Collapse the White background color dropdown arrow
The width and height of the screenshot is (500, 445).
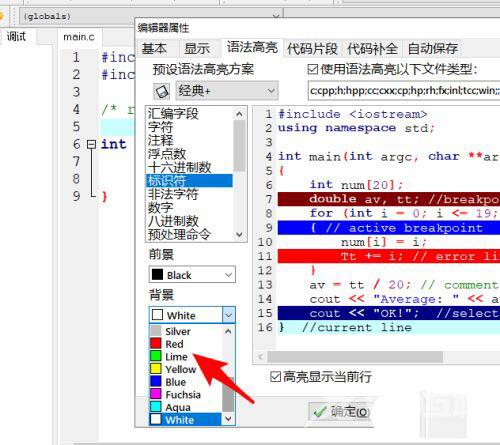[229, 315]
